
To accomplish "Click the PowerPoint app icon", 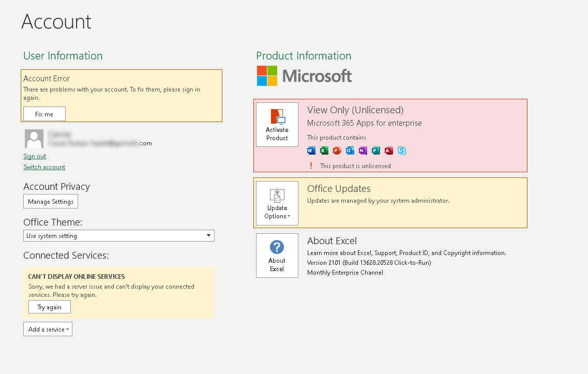I will (337, 151).
